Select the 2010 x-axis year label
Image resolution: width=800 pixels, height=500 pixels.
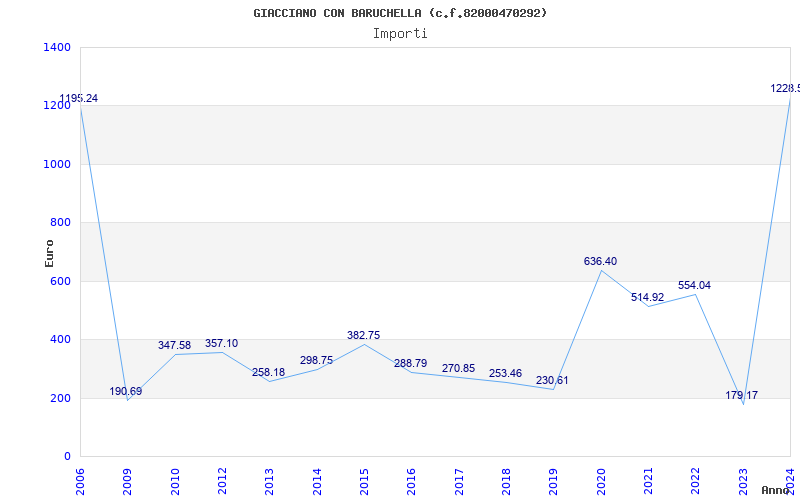click(175, 482)
